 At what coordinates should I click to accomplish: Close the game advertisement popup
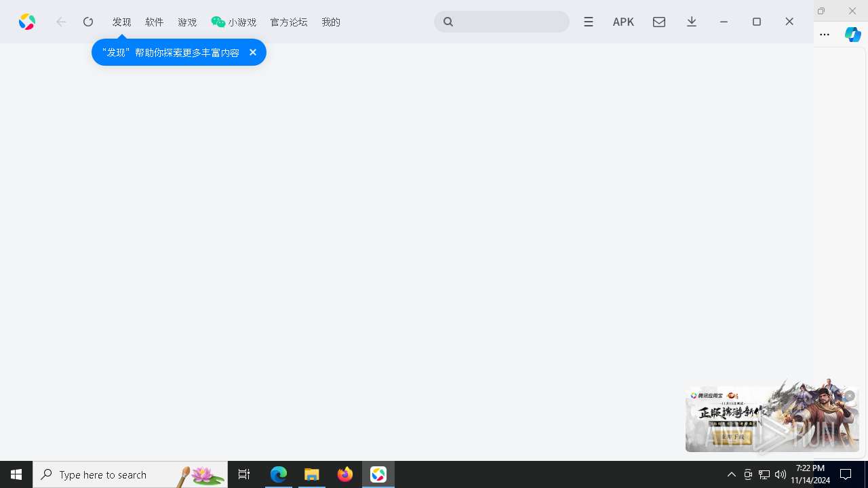[849, 396]
